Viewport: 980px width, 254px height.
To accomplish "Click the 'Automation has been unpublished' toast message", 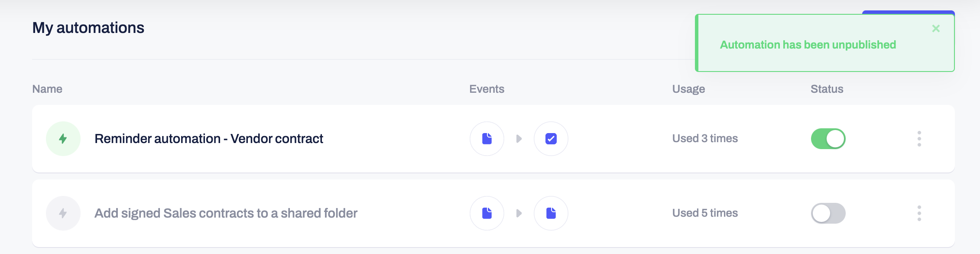I will pyautogui.click(x=808, y=45).
